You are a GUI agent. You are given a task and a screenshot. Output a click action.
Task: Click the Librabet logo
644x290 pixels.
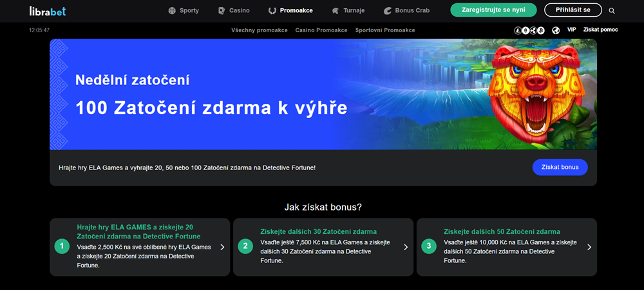48,10
